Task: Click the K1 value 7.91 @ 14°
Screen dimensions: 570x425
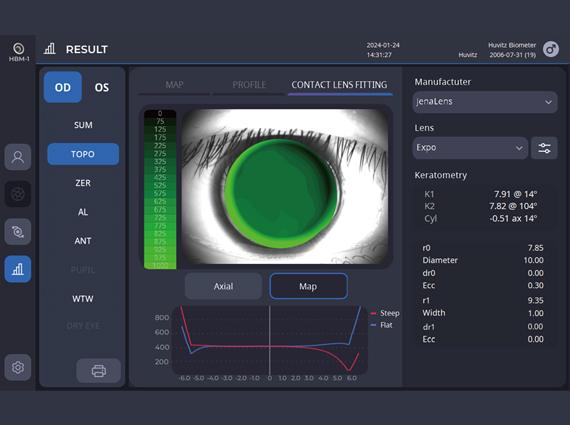Action: coord(515,194)
